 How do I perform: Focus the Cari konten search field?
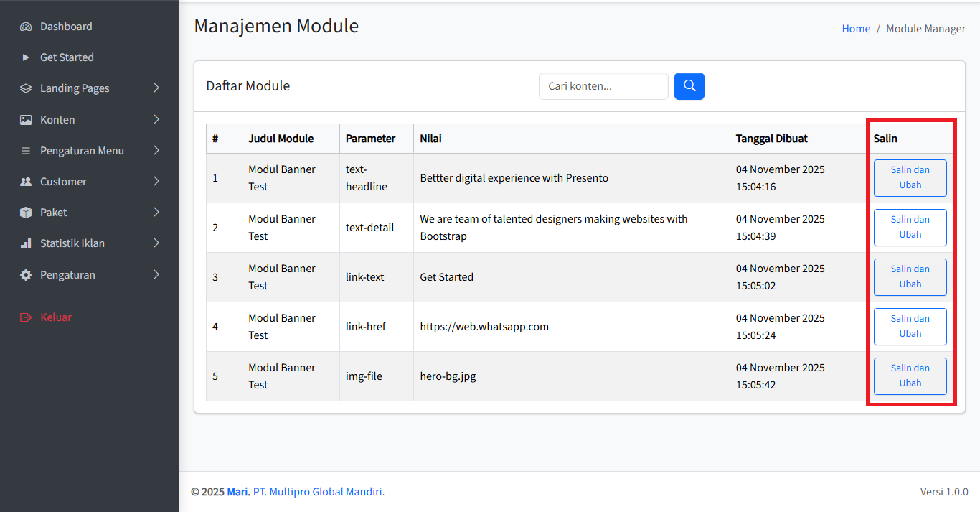(603, 86)
